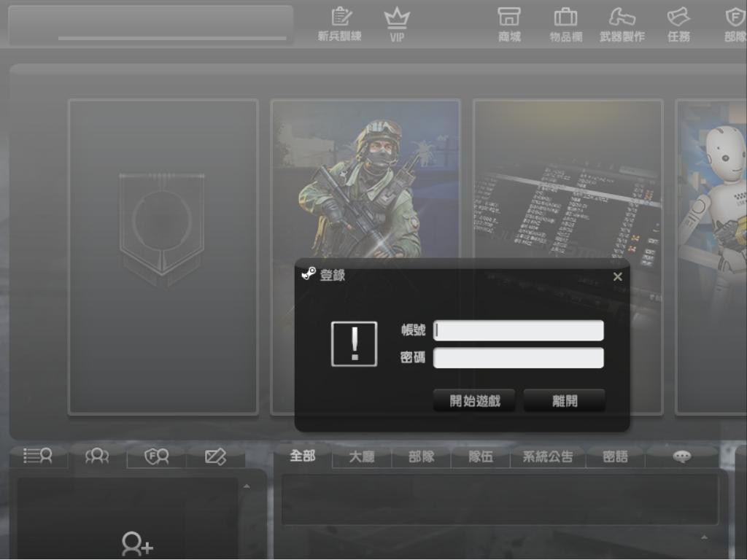Switch to the 系統公告 chat tab
This screenshot has width=747, height=560.
547,456
